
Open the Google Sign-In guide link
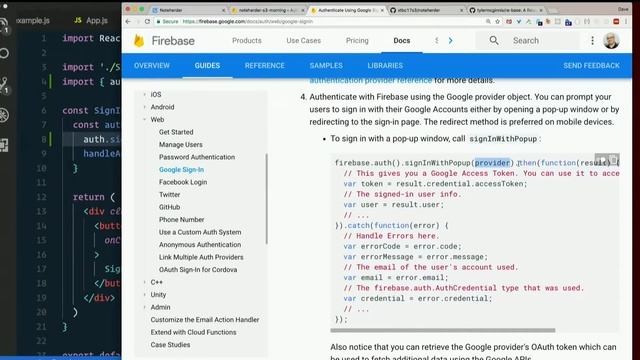tap(181, 169)
